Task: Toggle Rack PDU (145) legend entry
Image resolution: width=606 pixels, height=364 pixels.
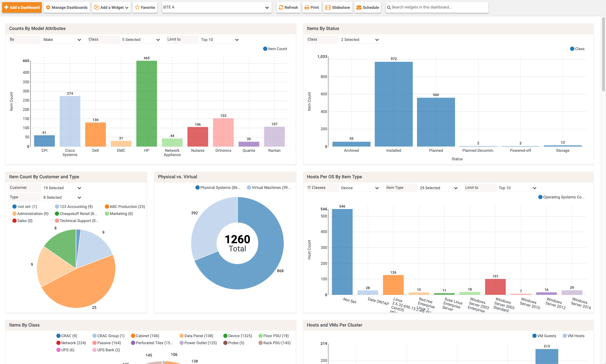Action: coord(275,343)
